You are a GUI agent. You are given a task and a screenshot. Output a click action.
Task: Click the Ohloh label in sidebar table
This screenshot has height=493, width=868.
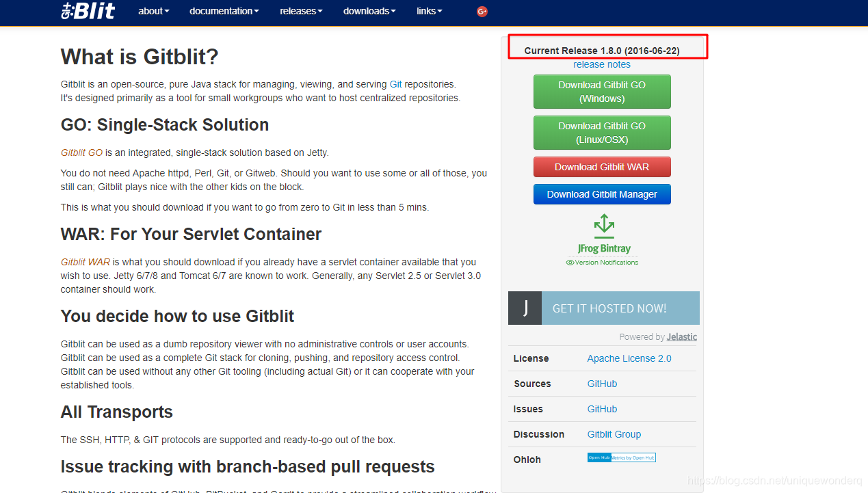(x=527, y=459)
